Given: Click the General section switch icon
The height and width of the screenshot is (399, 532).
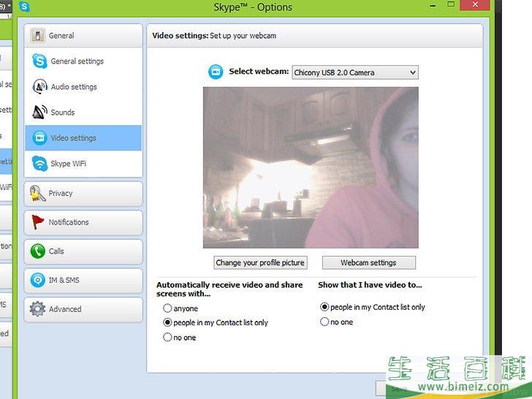Looking at the screenshot, I should 38,35.
